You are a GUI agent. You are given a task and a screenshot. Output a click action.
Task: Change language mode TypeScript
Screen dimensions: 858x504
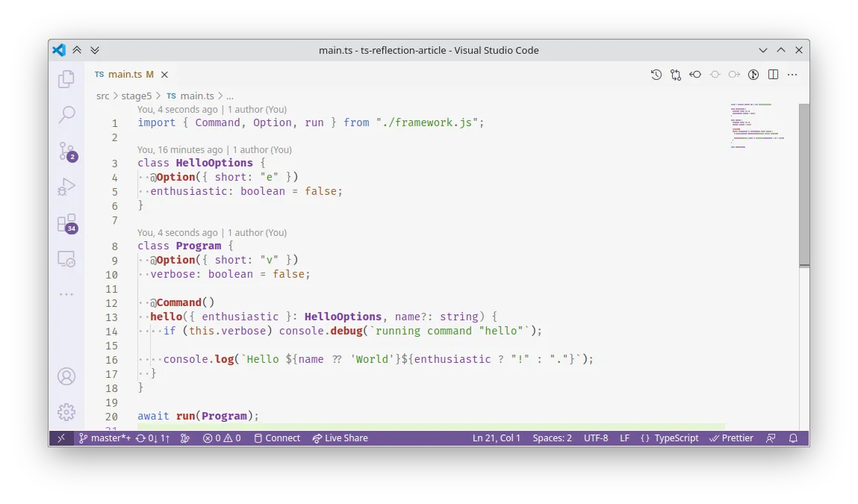coord(670,438)
